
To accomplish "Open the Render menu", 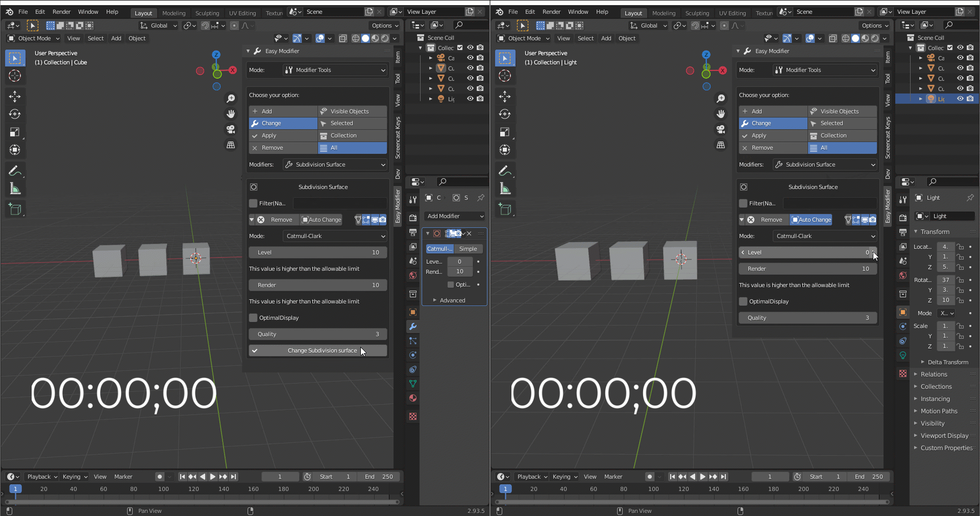I will click(61, 12).
